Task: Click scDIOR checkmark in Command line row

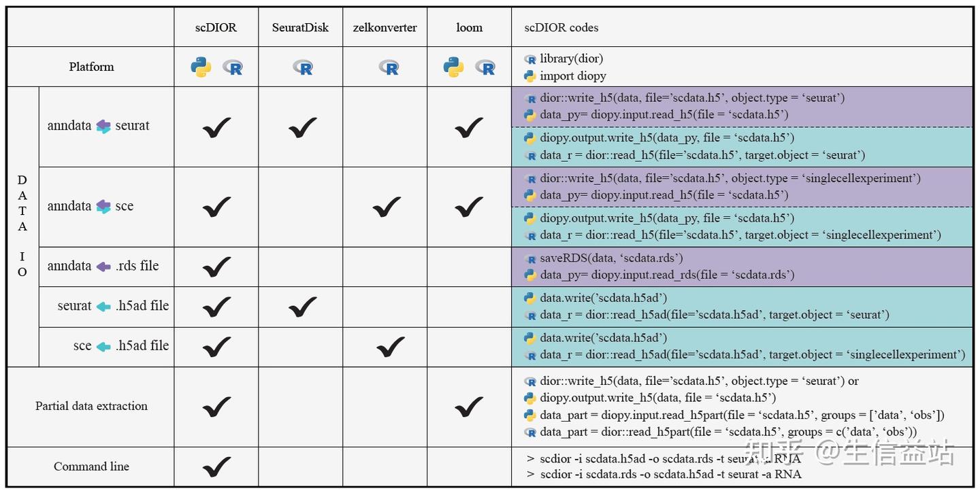Action: [x=216, y=466]
